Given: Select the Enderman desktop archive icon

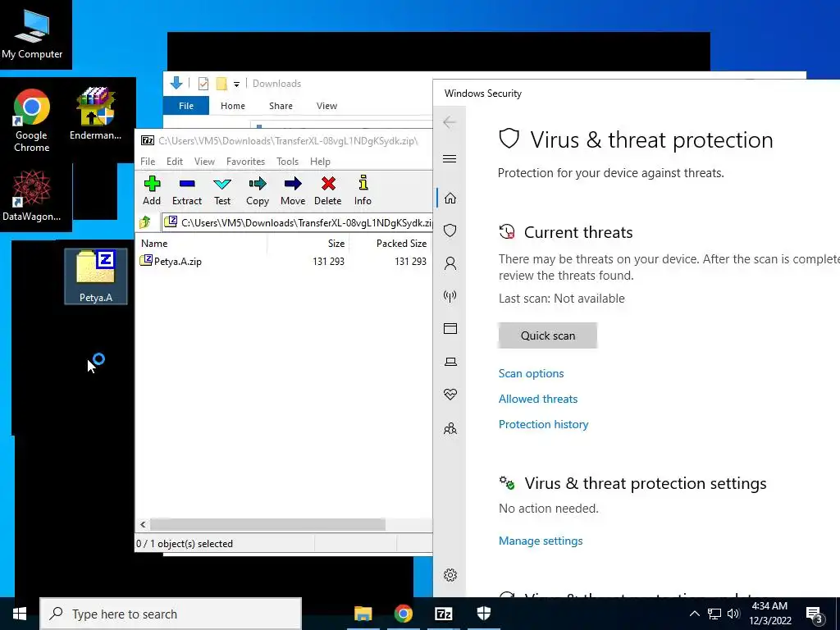Looking at the screenshot, I should point(95,113).
